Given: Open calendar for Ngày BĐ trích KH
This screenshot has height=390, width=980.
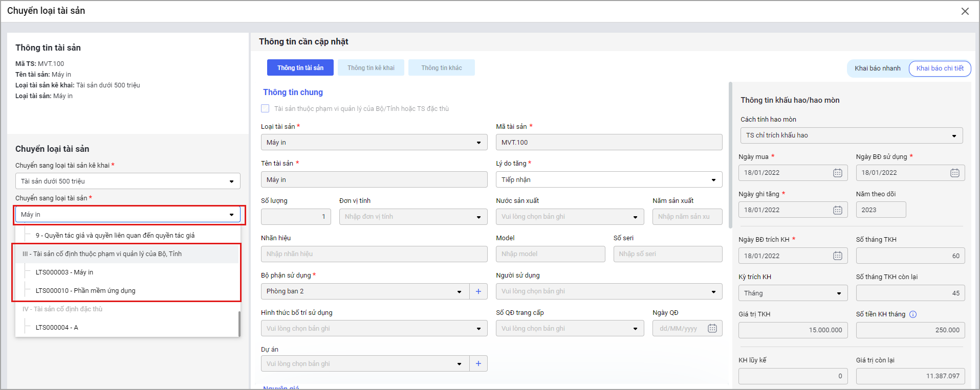Looking at the screenshot, I should (x=837, y=256).
